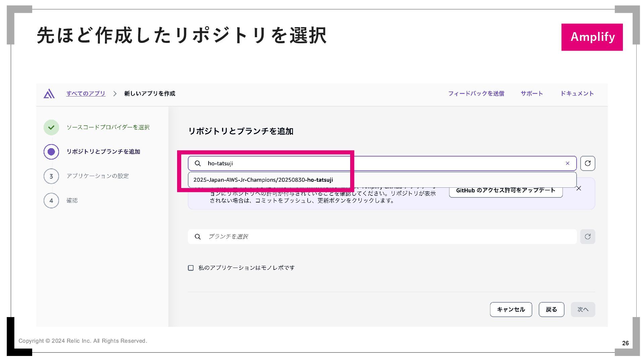This screenshot has width=644, height=362.
Task: Refresh the repository list
Action: coord(588,163)
